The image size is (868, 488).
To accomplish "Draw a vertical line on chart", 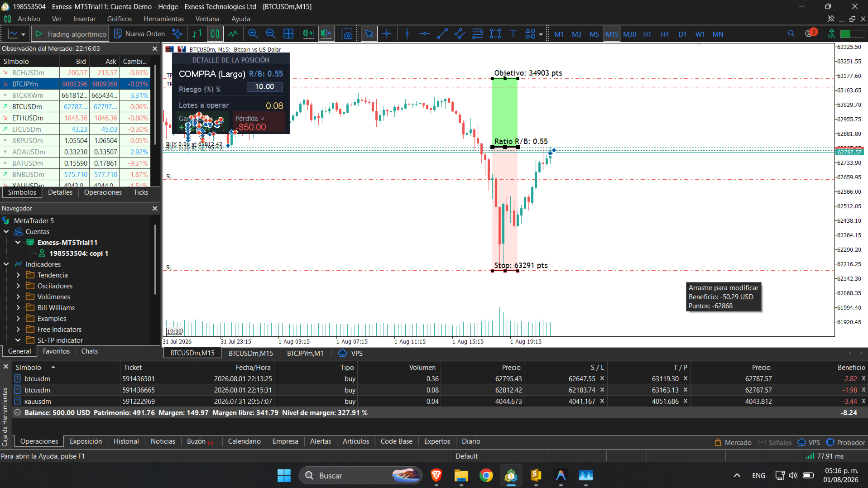I will click(407, 34).
